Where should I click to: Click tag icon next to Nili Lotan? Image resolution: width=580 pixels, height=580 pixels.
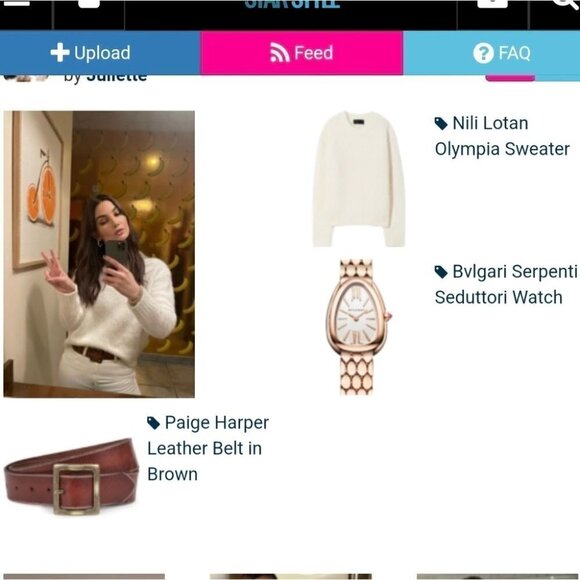(x=441, y=124)
